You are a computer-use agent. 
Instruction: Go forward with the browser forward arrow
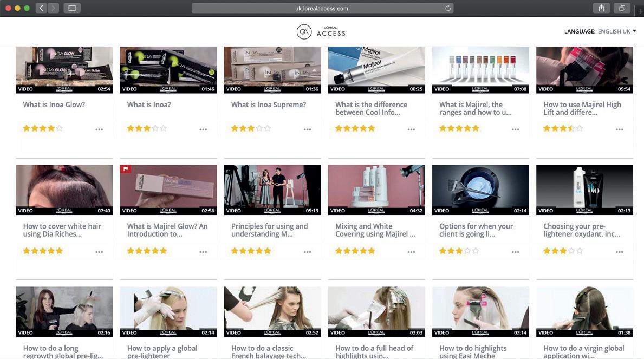pyautogui.click(x=53, y=8)
